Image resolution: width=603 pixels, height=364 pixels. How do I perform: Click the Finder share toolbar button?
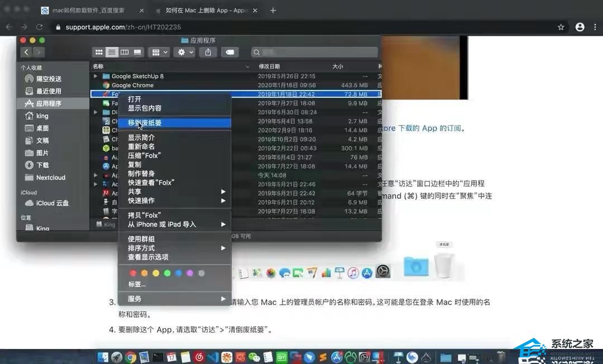208,52
